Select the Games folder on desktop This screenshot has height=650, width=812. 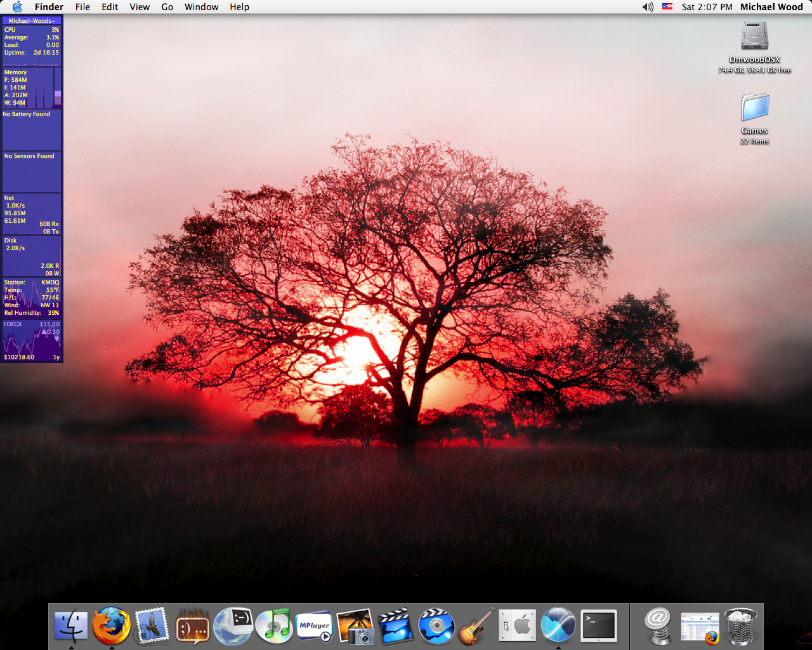[x=755, y=108]
